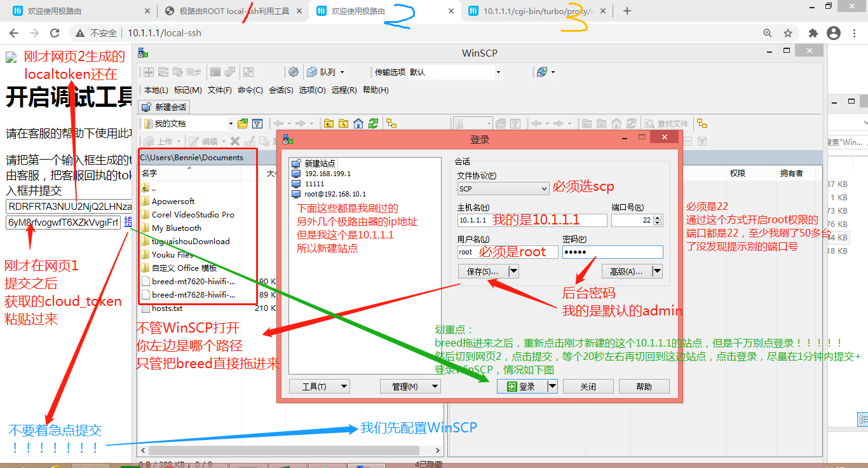The image size is (868, 468).
Task: Reload the 10.1.1.1/local-ssh page
Action: click(x=55, y=33)
